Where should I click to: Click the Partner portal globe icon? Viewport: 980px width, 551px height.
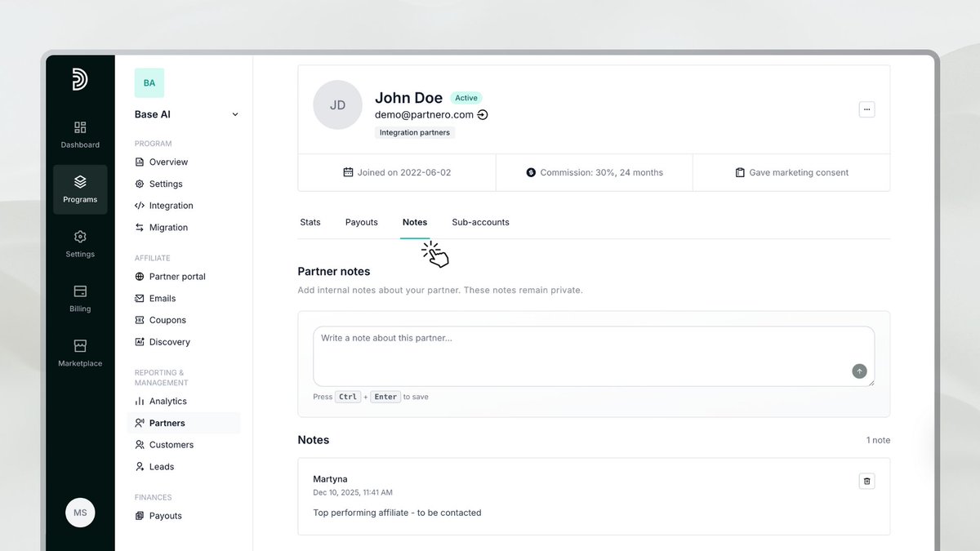point(140,277)
